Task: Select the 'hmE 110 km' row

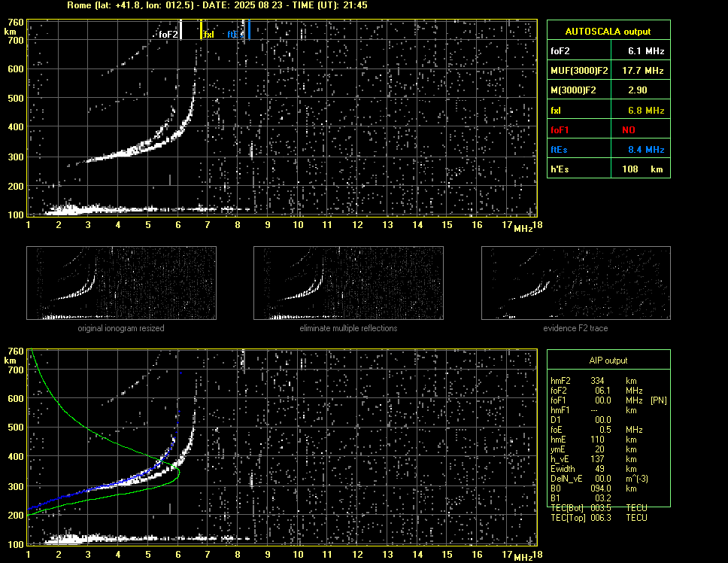Action: click(593, 440)
